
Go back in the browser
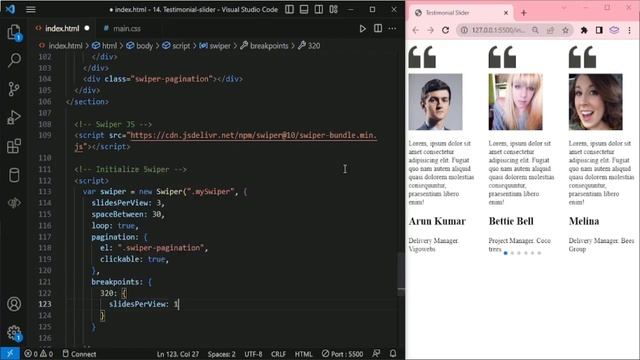(416, 30)
